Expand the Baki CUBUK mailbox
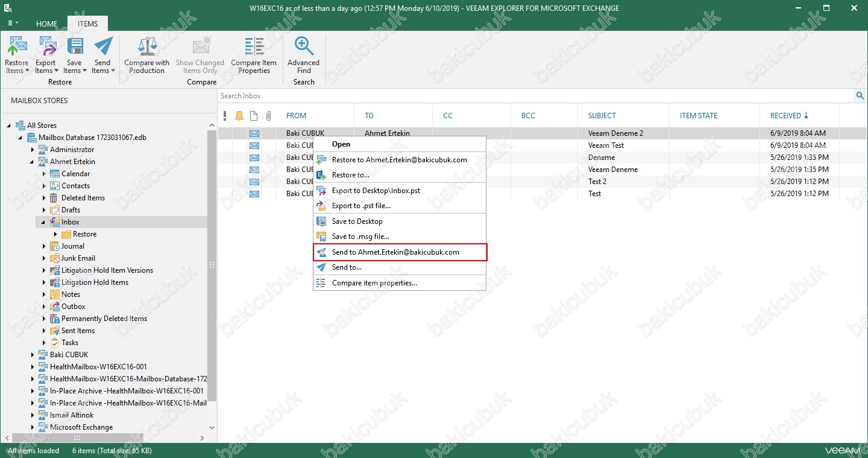The width and height of the screenshot is (868, 458). click(33, 355)
